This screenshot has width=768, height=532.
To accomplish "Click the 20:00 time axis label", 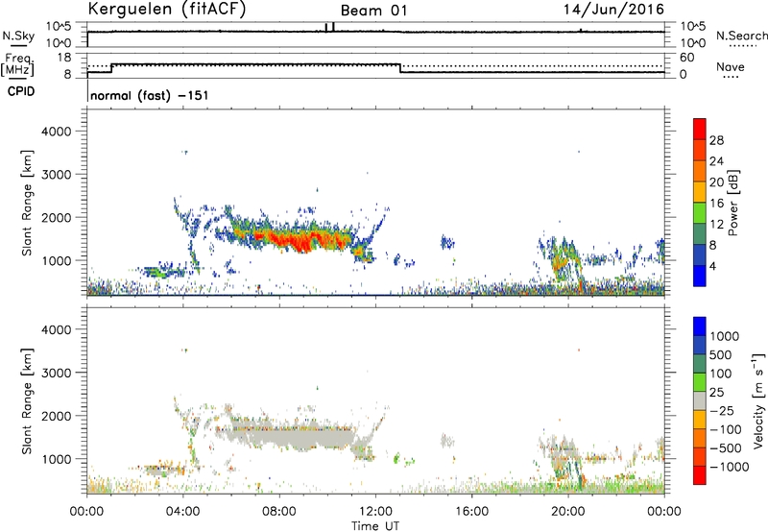I will (x=567, y=512).
